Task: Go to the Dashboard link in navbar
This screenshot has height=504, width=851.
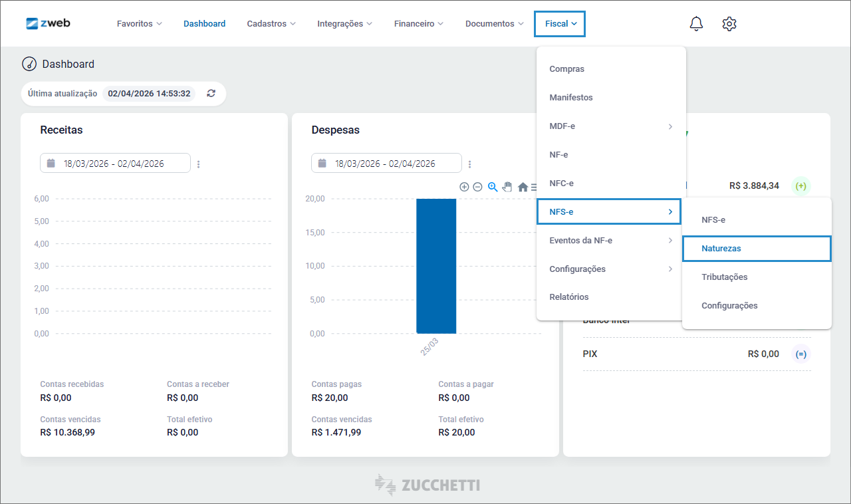Action: point(204,24)
